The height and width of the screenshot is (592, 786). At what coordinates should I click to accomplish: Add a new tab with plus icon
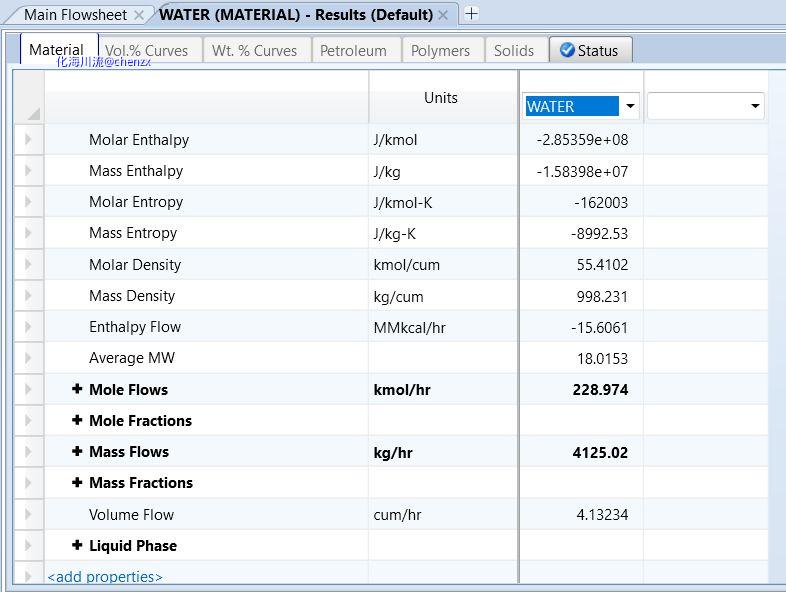[x=471, y=14]
